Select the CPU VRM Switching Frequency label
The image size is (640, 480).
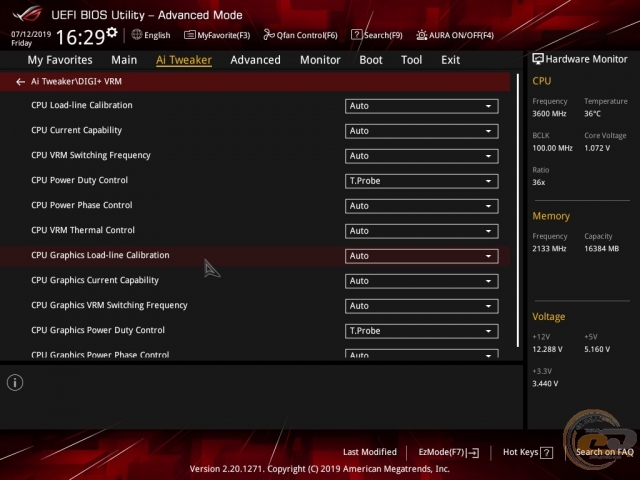(x=91, y=155)
